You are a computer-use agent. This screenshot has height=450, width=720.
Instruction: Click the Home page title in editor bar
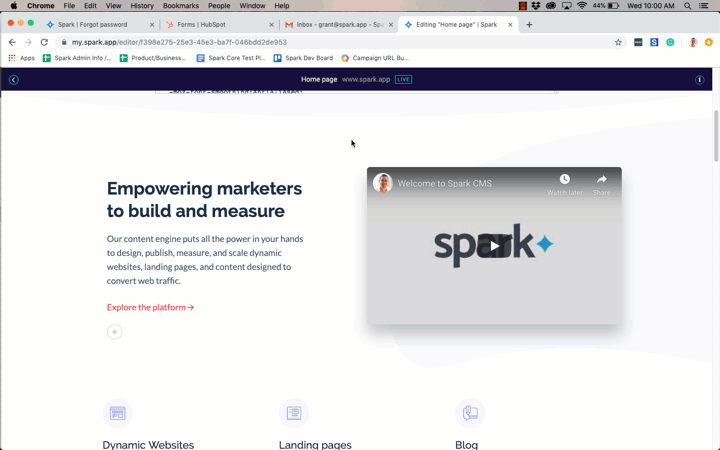(x=319, y=79)
